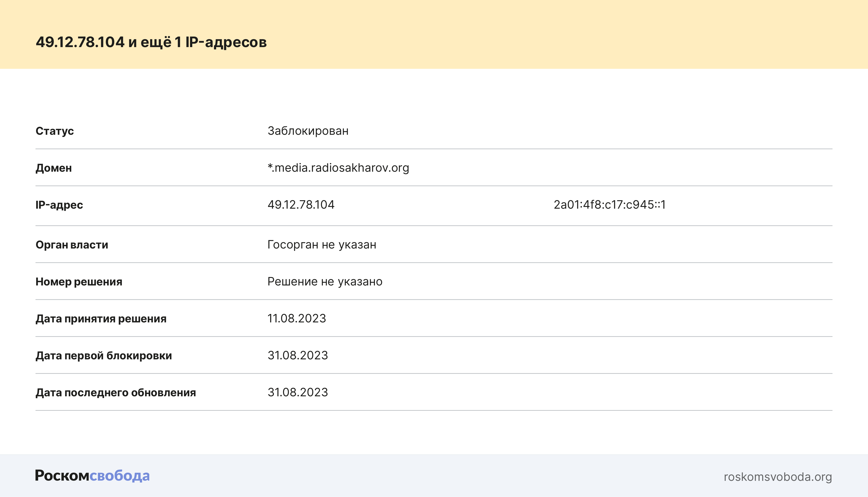
Task: Click Решение не указано text
Action: click(x=325, y=281)
